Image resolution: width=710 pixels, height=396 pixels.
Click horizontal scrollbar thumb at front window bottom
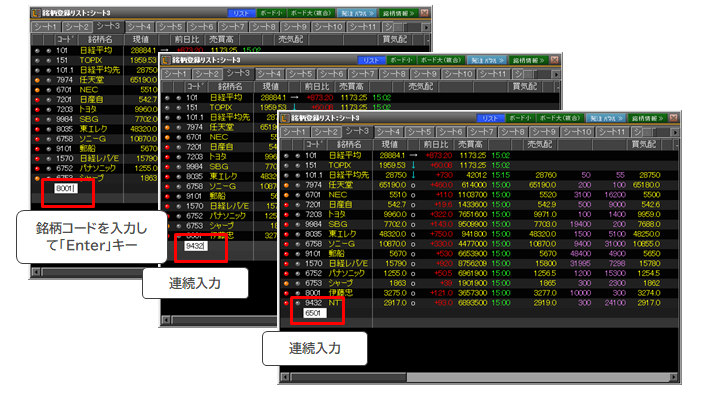349,377
